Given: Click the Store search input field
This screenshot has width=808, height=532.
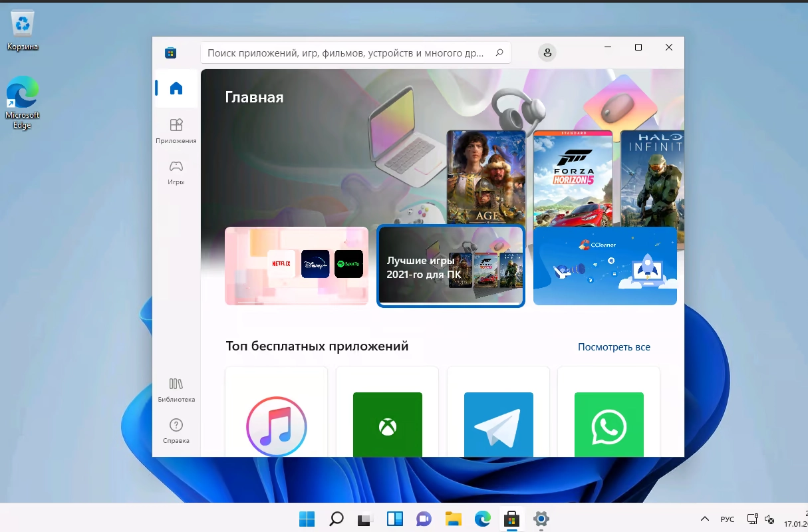Looking at the screenshot, I should click(x=346, y=53).
